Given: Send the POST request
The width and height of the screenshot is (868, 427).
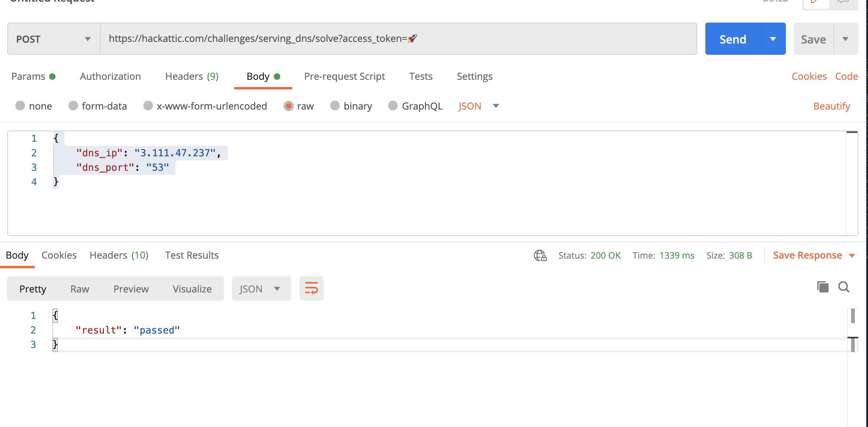Looking at the screenshot, I should tap(733, 39).
